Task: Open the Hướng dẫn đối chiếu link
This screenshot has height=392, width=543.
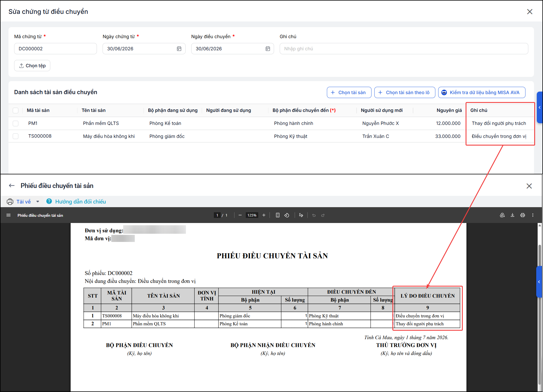Action: 81,202
